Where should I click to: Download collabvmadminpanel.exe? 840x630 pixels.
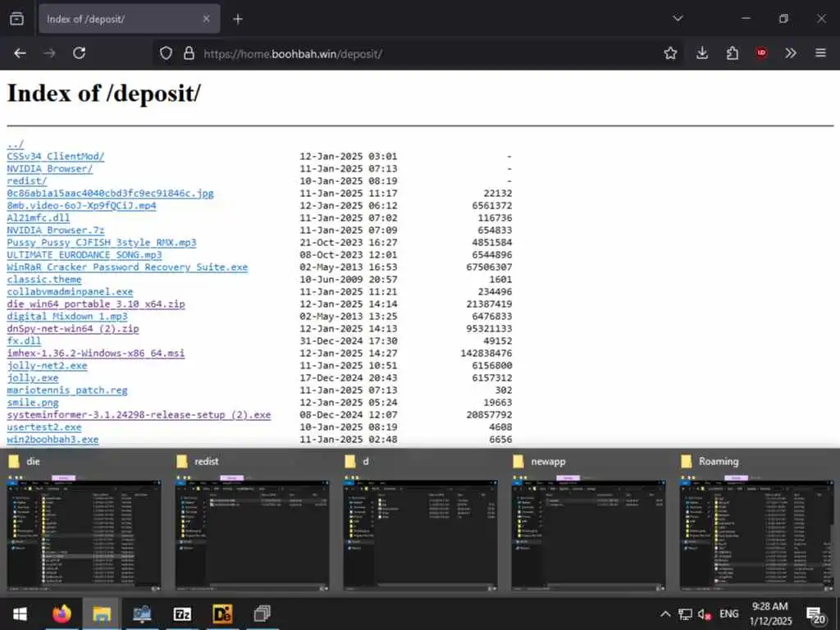71,292
